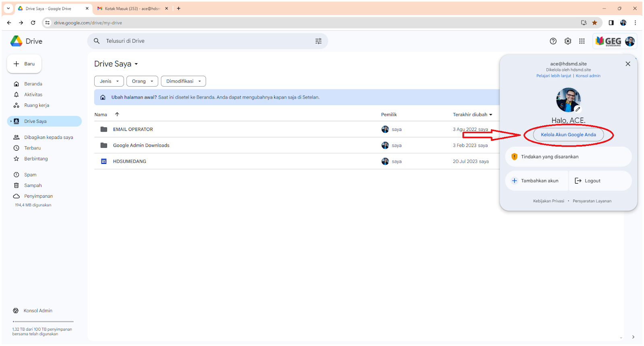Click Tambahkan akun button
Viewport: 644px width, 346px height.
point(537,181)
